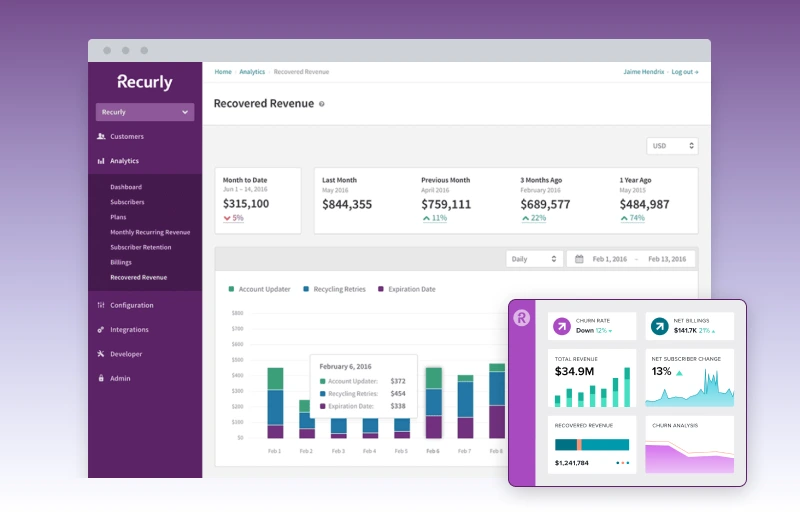Viewport: 800px width, 518px height.
Task: Click the Churn Analysis chart card
Action: click(689, 445)
